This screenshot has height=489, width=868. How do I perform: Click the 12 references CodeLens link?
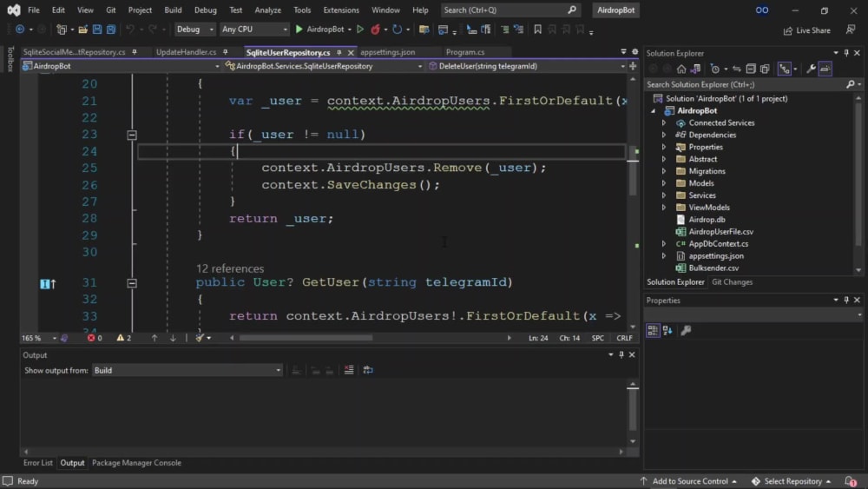coord(230,268)
